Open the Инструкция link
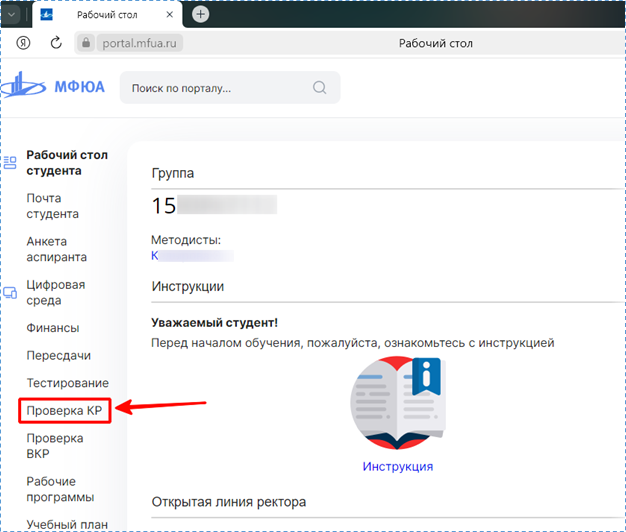 (398, 467)
